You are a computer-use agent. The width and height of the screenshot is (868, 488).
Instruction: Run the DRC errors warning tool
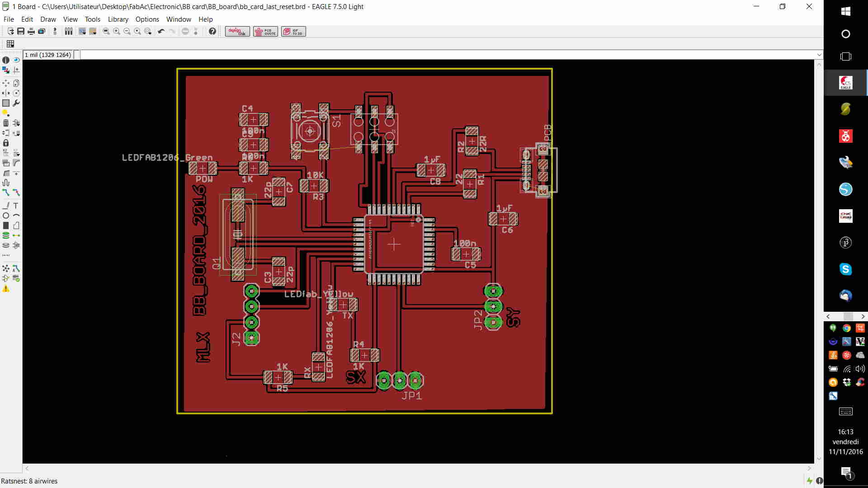coord(6,289)
